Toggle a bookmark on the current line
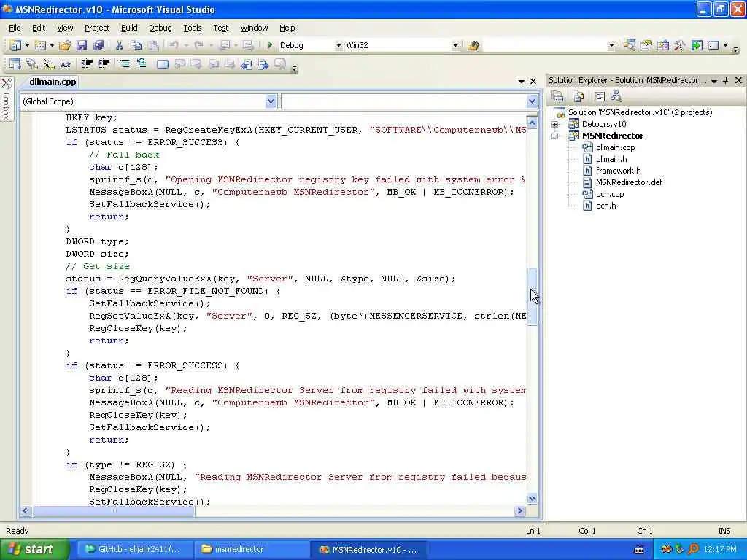This screenshot has height=560, width=747. coord(163,64)
